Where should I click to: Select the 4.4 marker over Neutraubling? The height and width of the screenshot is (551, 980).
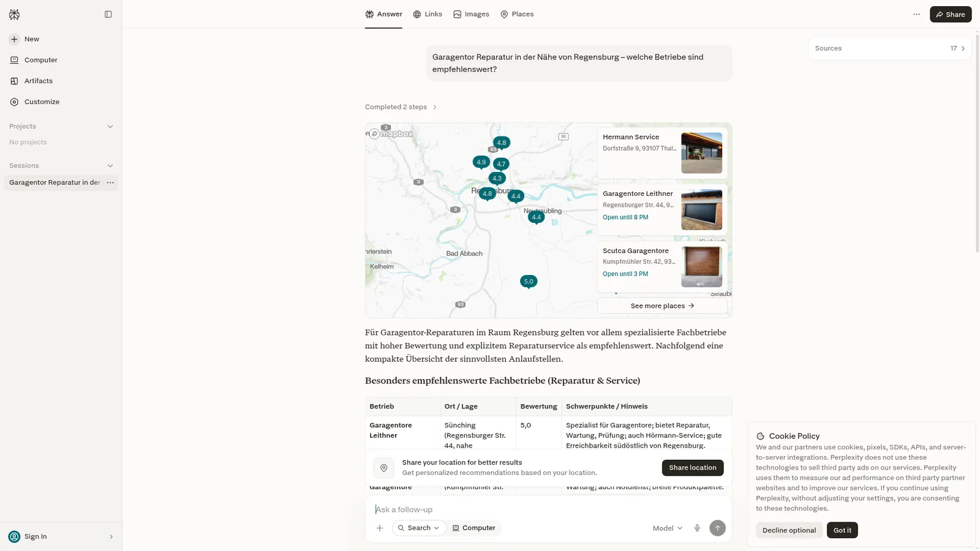(536, 217)
